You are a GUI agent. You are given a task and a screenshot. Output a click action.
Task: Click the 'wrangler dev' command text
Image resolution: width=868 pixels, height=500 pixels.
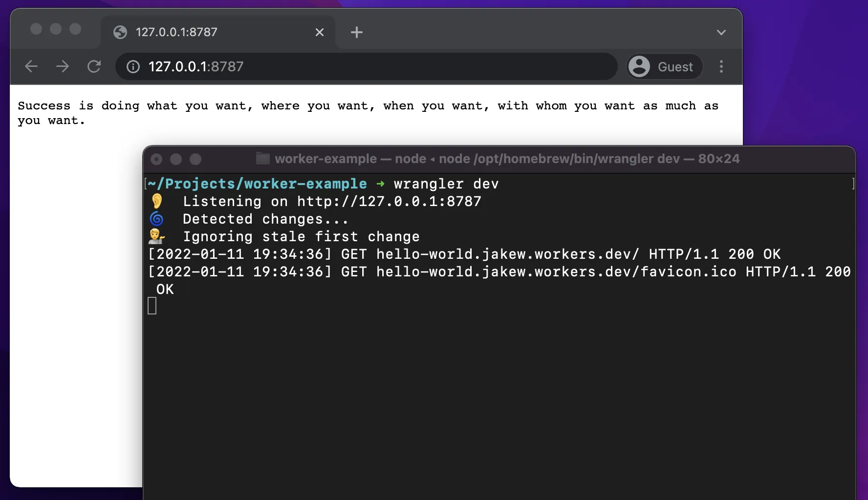click(446, 184)
